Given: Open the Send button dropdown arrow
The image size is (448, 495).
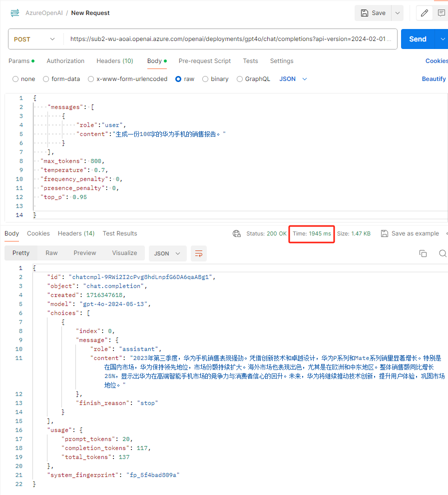Looking at the screenshot, I should coord(443,39).
